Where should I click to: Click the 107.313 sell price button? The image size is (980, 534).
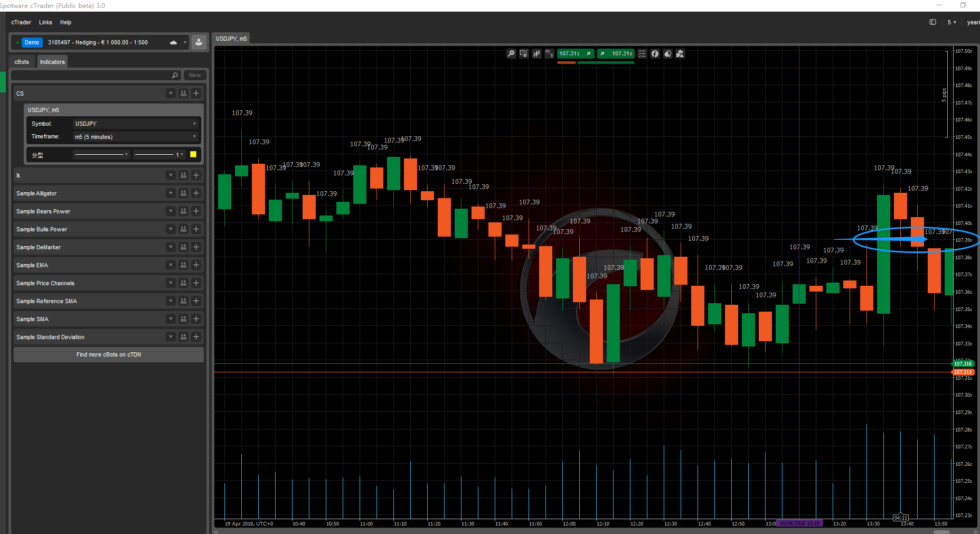pyautogui.click(x=576, y=53)
